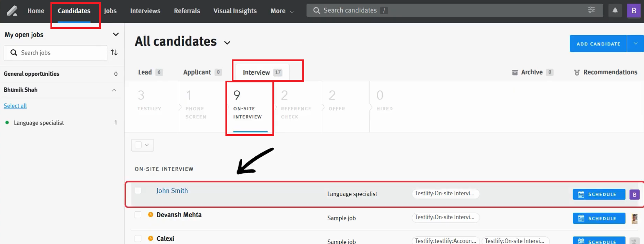Click the orange clock icon beside Devansh Mehta

click(x=151, y=214)
